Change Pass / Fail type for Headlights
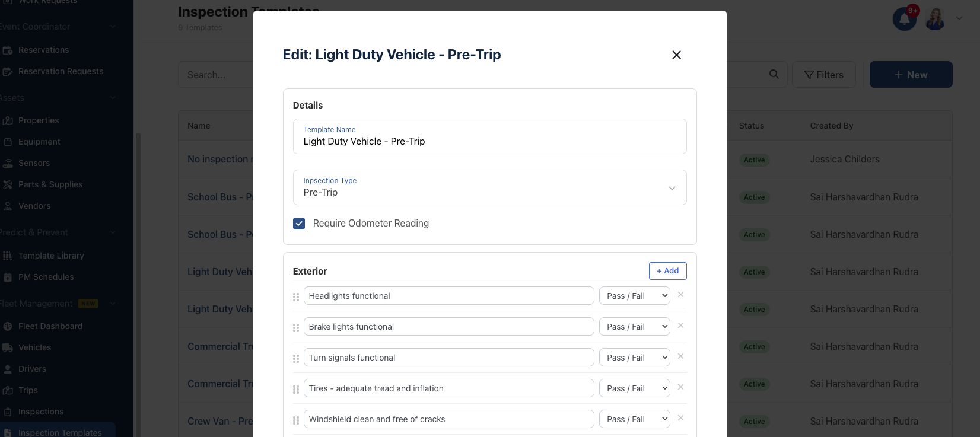The height and width of the screenshot is (437, 980). tap(635, 296)
